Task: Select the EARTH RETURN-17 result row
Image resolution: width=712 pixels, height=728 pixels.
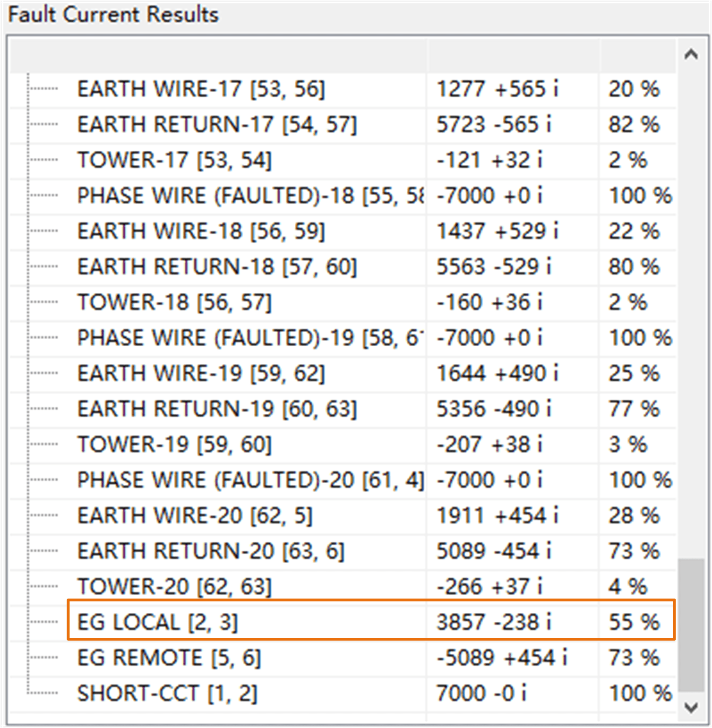Action: (x=217, y=124)
